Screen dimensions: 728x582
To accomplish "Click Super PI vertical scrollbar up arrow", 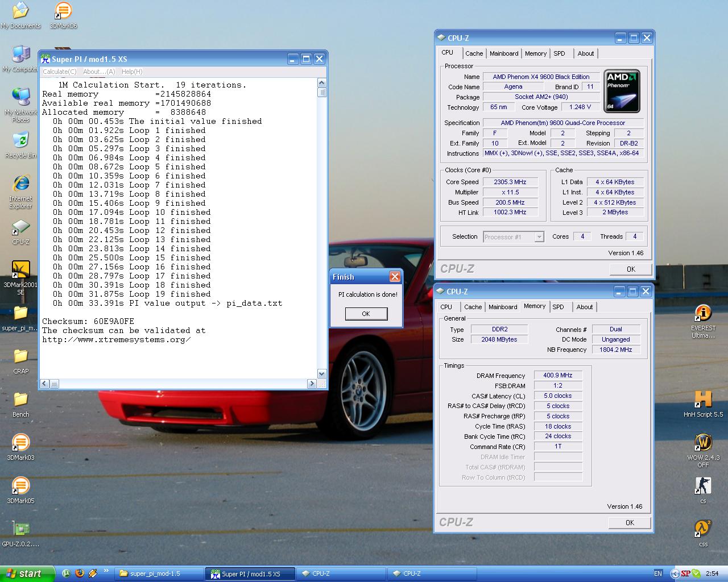I will (x=322, y=83).
